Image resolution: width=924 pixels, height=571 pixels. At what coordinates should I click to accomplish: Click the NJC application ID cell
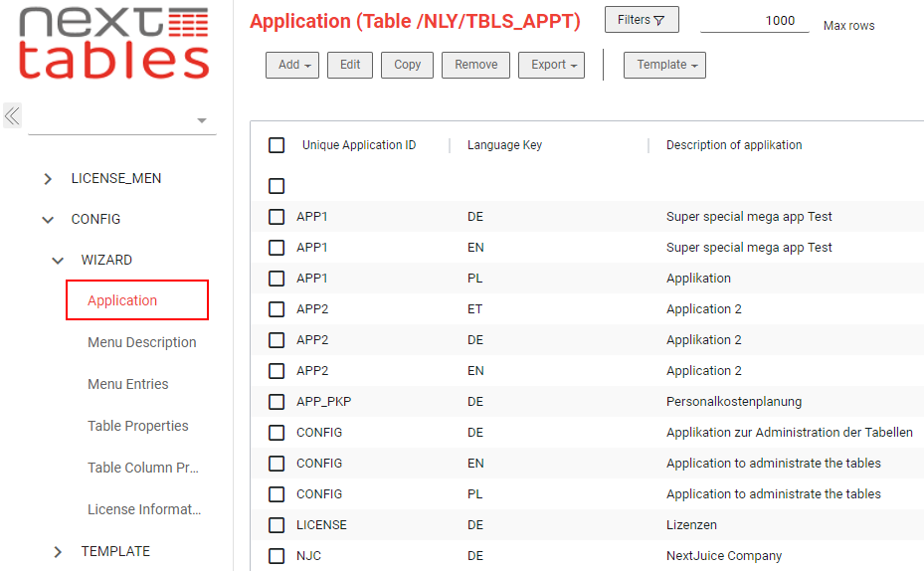coord(308,556)
